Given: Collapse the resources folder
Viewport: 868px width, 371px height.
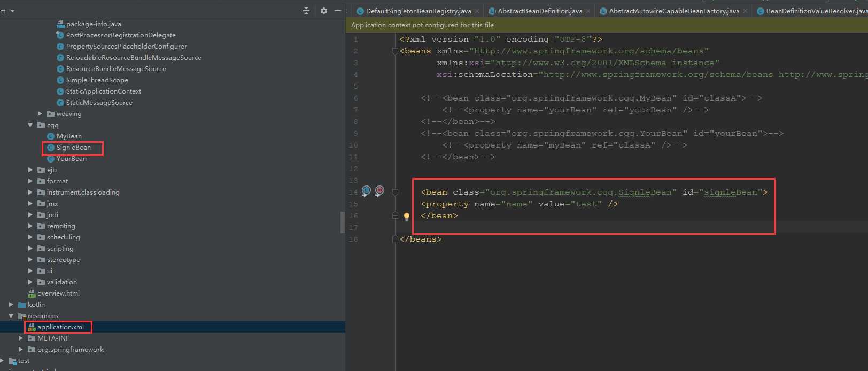Looking at the screenshot, I should (11, 316).
